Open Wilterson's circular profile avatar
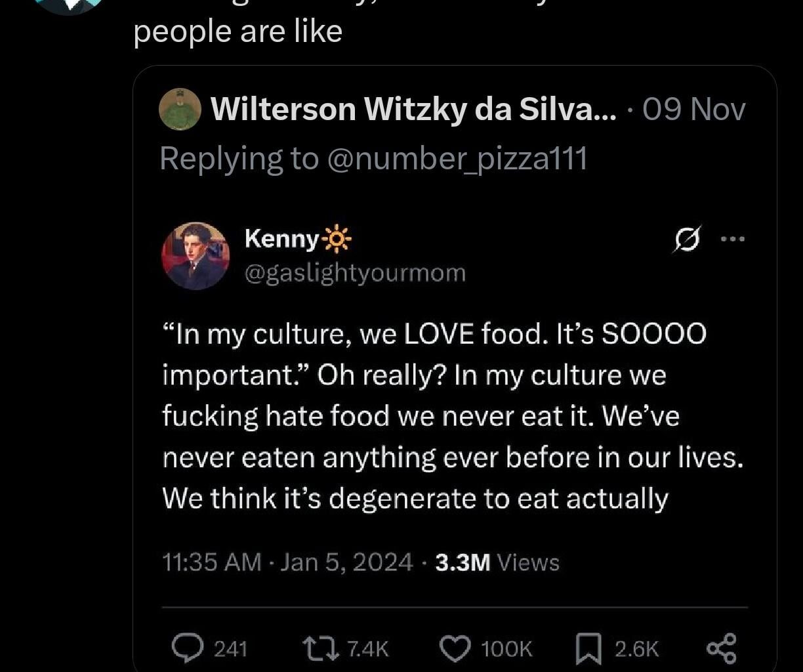Image resolution: width=803 pixels, height=672 pixels. pyautogui.click(x=180, y=108)
